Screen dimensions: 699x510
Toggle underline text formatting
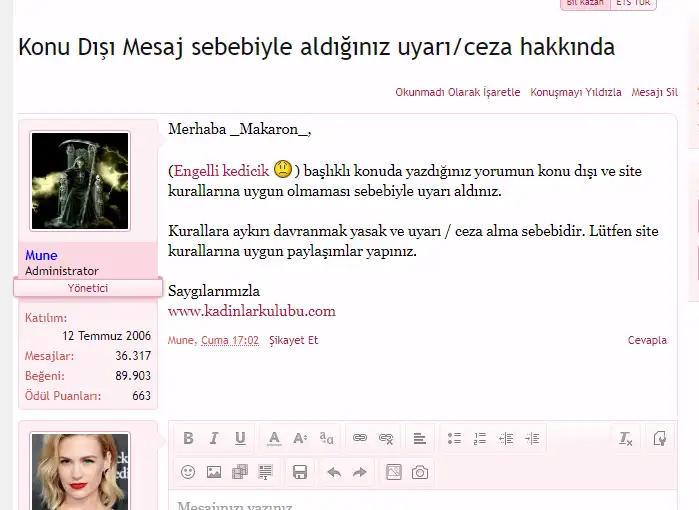click(x=240, y=438)
